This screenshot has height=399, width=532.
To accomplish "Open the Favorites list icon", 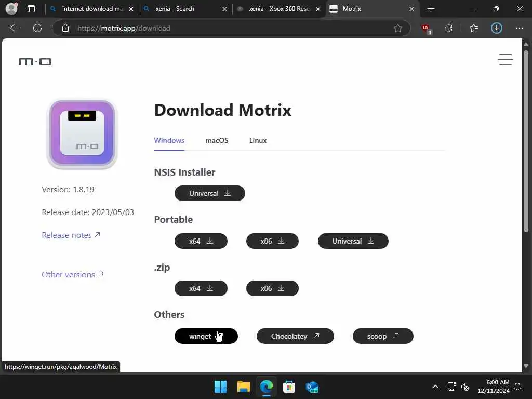I will 474,28.
